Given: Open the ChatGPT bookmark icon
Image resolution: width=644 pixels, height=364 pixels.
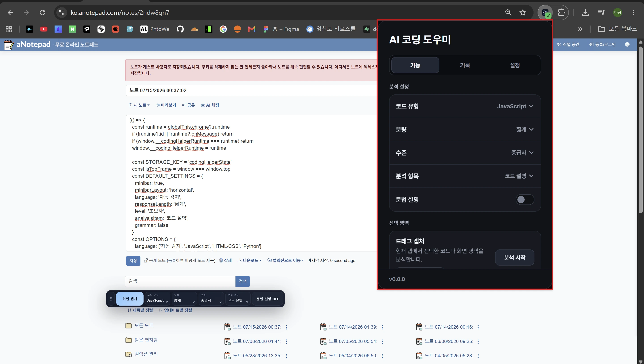Looking at the screenshot, I should coord(101,29).
